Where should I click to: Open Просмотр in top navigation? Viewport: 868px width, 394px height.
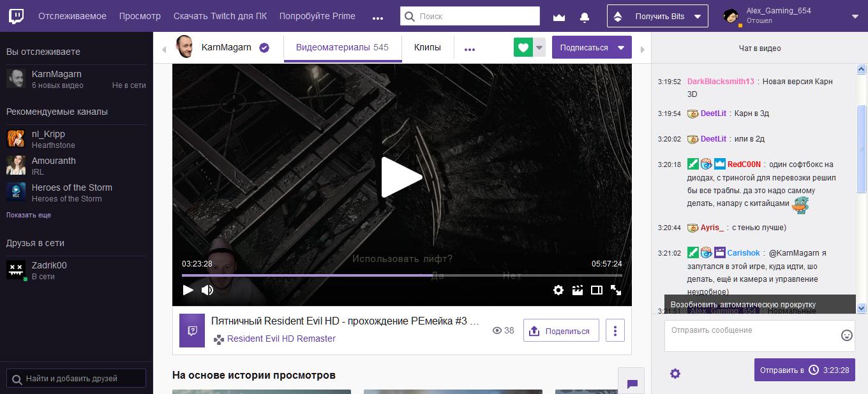[x=140, y=16]
